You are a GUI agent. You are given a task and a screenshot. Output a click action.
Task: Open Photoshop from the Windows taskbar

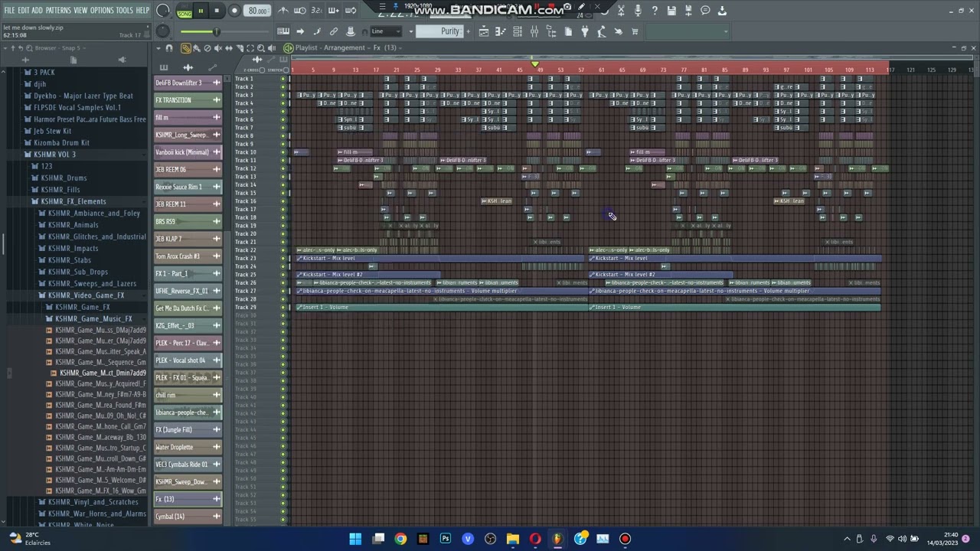tap(446, 539)
